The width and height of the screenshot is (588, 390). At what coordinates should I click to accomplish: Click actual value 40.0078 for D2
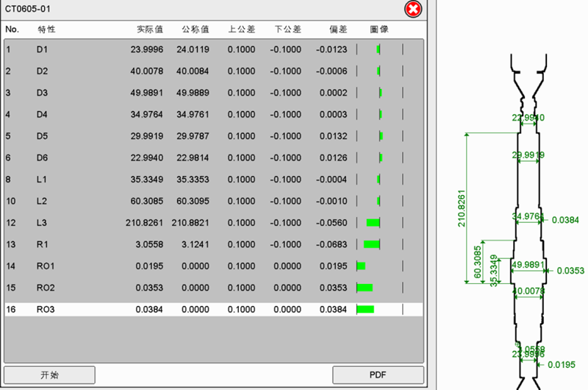point(146,71)
